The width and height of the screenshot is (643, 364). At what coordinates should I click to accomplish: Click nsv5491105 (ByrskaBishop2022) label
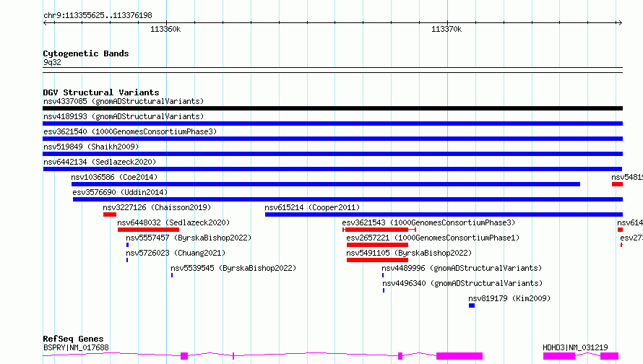coord(409,253)
